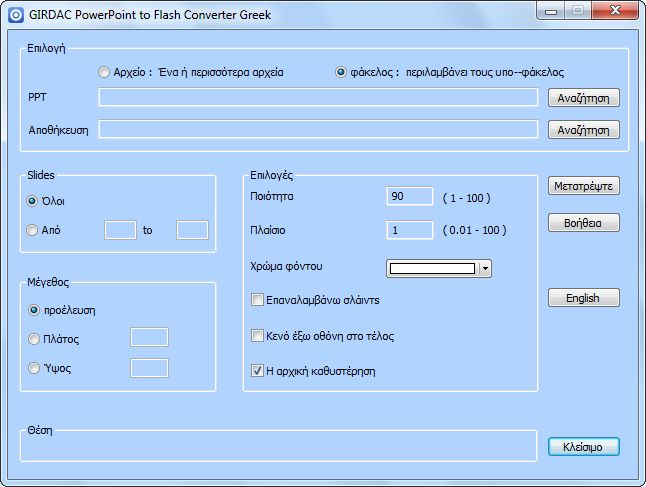
Task: Open the Χρώμα φόντου dropdown arrow
Action: [485, 269]
